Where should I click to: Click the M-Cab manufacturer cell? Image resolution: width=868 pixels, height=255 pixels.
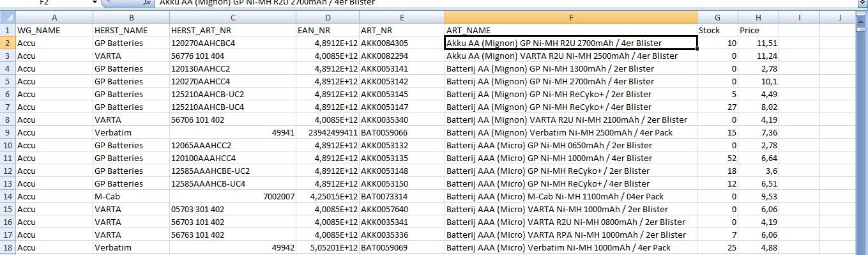(x=130, y=196)
